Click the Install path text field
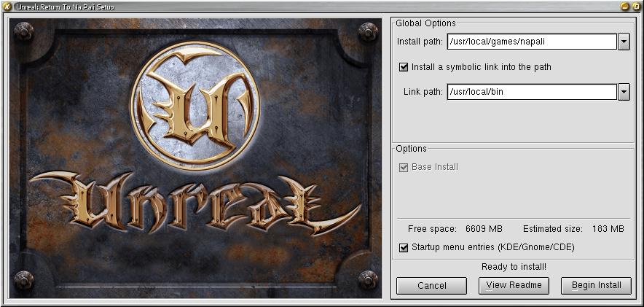 pyautogui.click(x=532, y=42)
